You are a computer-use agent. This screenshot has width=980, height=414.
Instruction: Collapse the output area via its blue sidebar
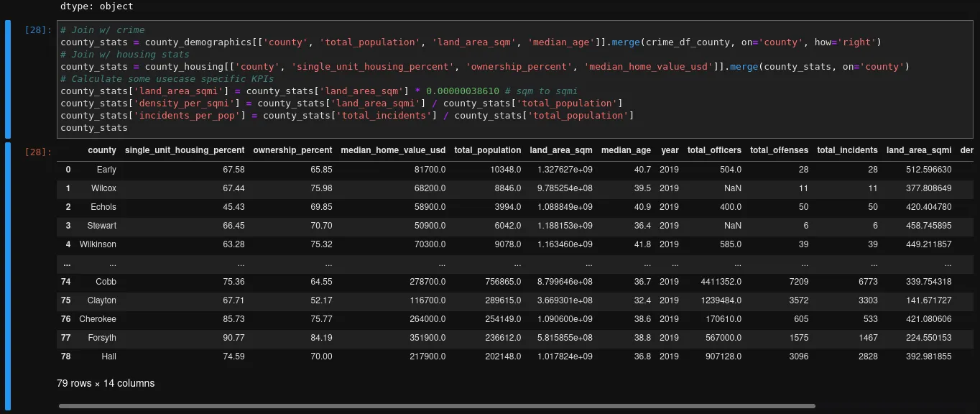pos(7,273)
